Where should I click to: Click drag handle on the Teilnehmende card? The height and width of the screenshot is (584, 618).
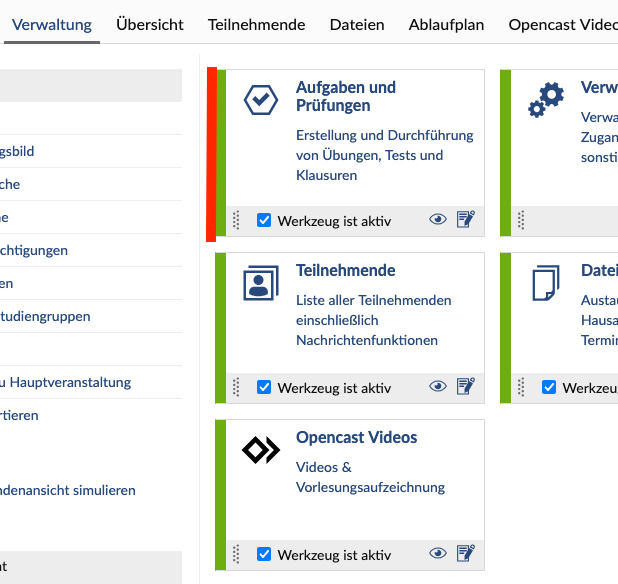point(236,387)
